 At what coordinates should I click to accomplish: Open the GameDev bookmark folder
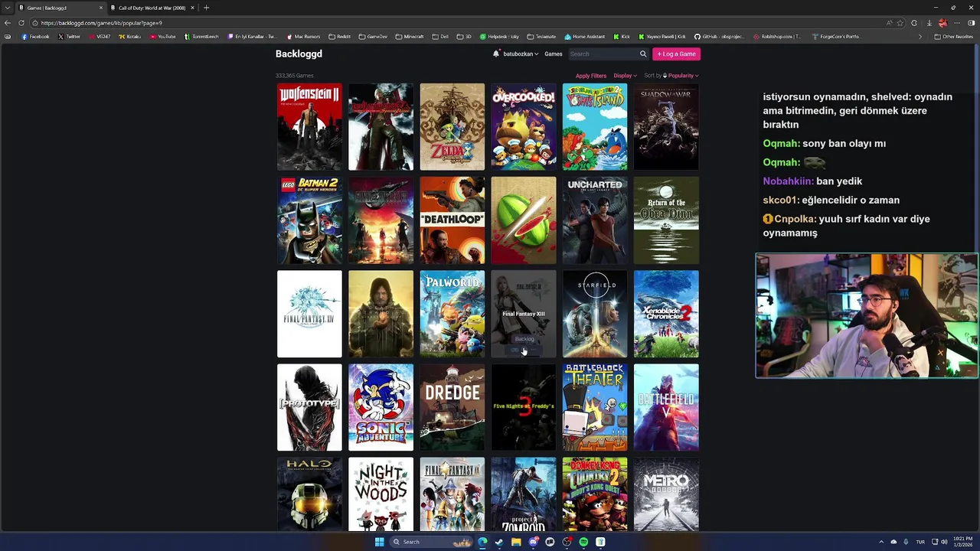click(x=373, y=36)
